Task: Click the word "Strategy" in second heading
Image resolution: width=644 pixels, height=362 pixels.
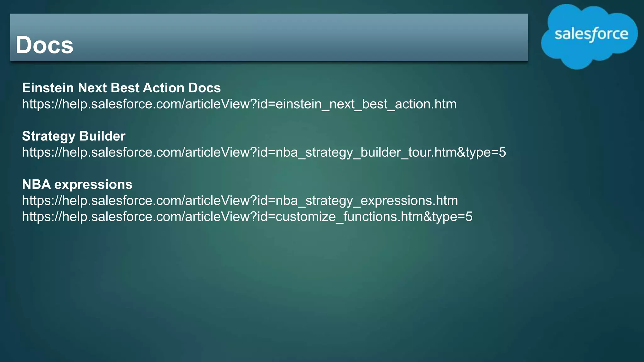Action: point(49,136)
